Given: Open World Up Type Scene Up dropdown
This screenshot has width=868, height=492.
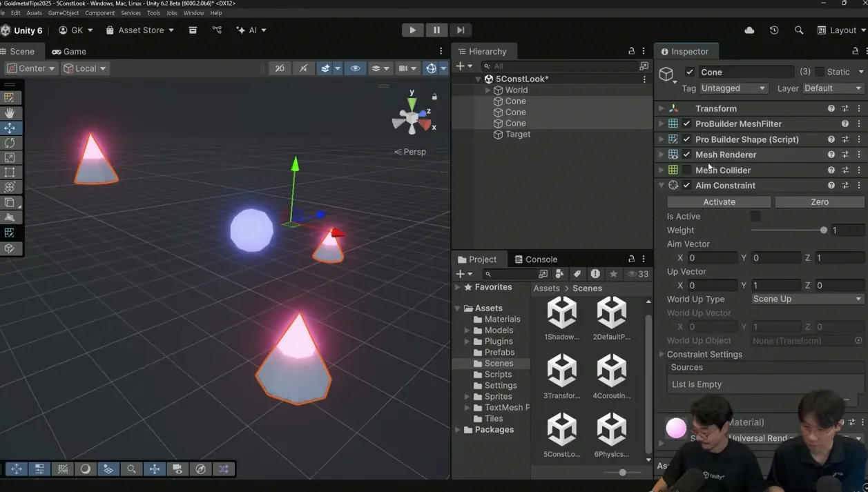Looking at the screenshot, I should pyautogui.click(x=807, y=299).
